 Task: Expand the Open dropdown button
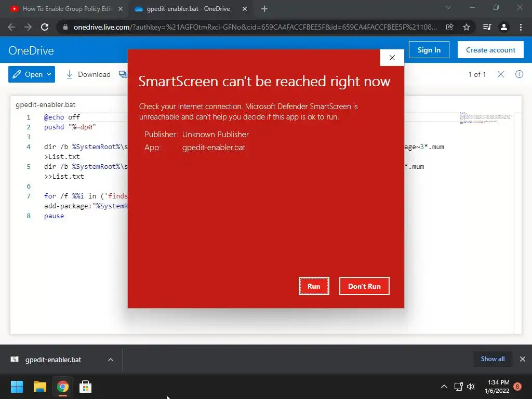pos(32,74)
